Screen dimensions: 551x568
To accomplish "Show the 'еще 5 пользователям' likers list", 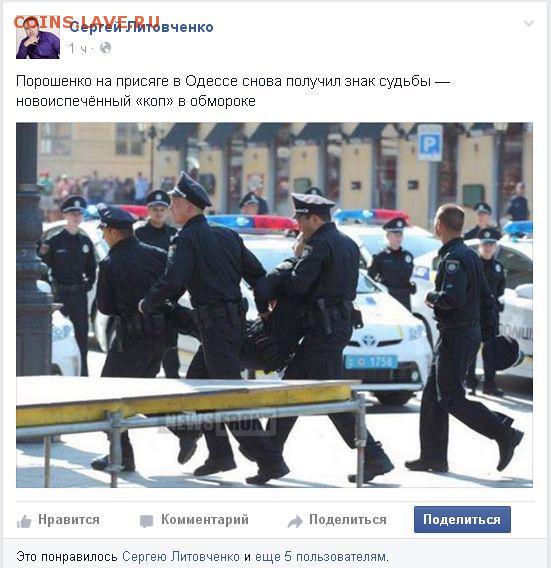I will pos(321,556).
